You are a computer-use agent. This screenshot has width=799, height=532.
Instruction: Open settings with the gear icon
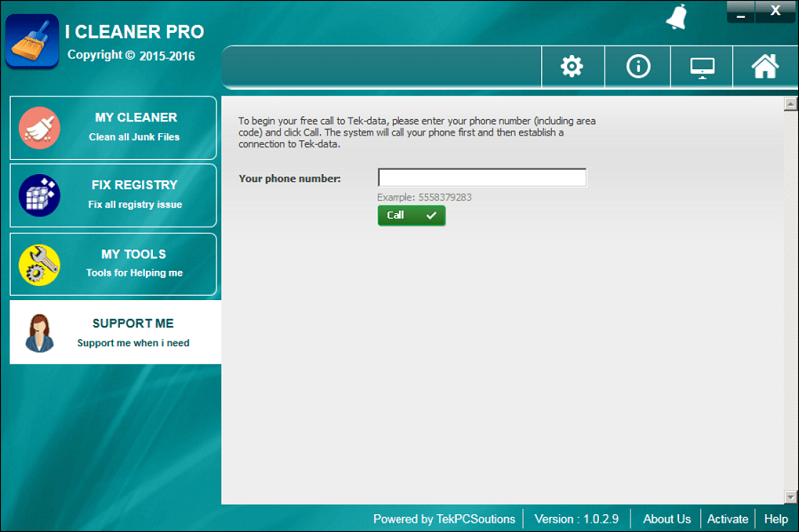[572, 67]
